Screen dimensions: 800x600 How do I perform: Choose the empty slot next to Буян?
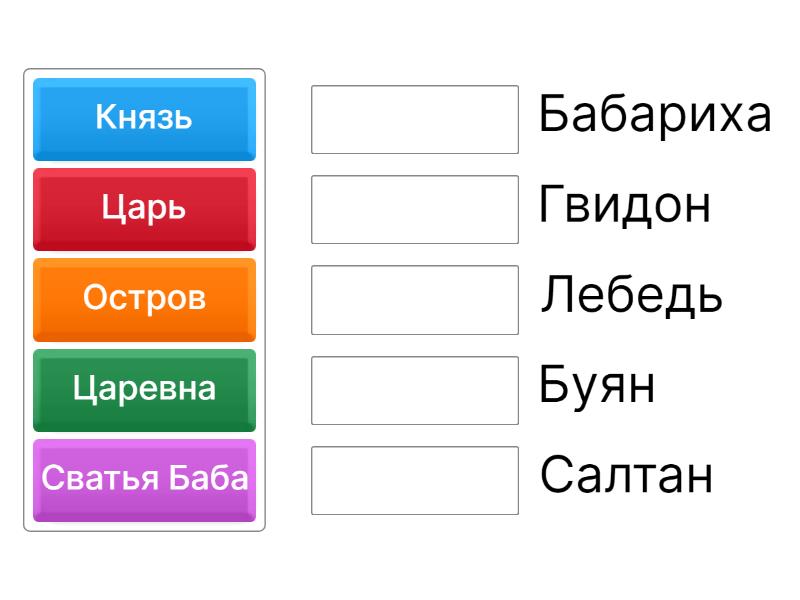coord(414,390)
